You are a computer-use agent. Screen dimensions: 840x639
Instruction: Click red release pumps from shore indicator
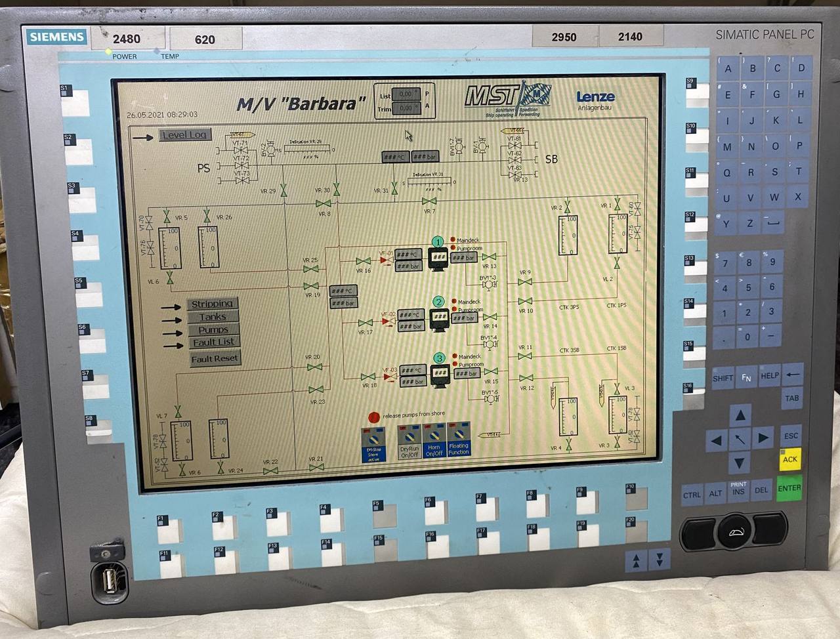click(x=374, y=417)
